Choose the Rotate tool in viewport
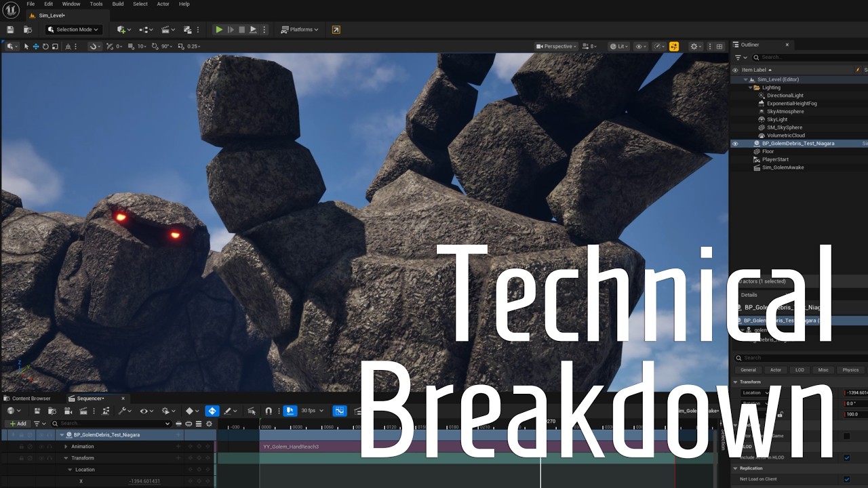The width and height of the screenshot is (868, 488). click(x=45, y=47)
